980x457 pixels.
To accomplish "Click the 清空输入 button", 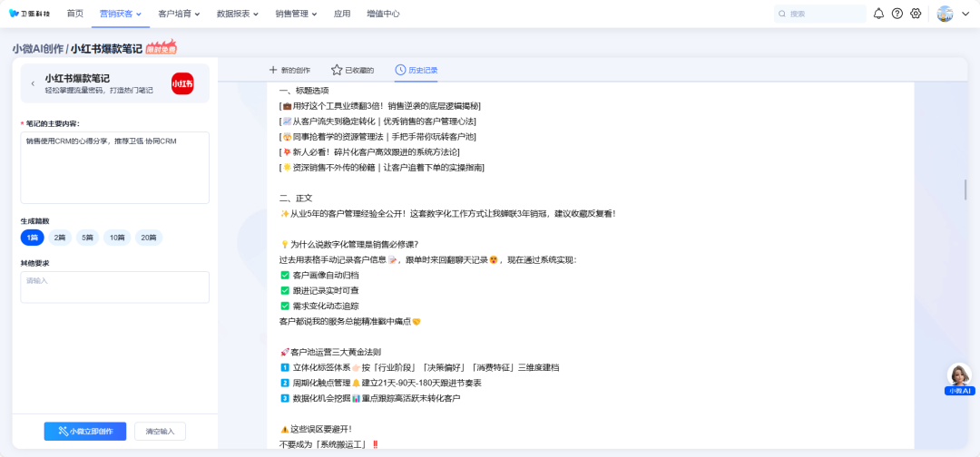I will [x=160, y=431].
